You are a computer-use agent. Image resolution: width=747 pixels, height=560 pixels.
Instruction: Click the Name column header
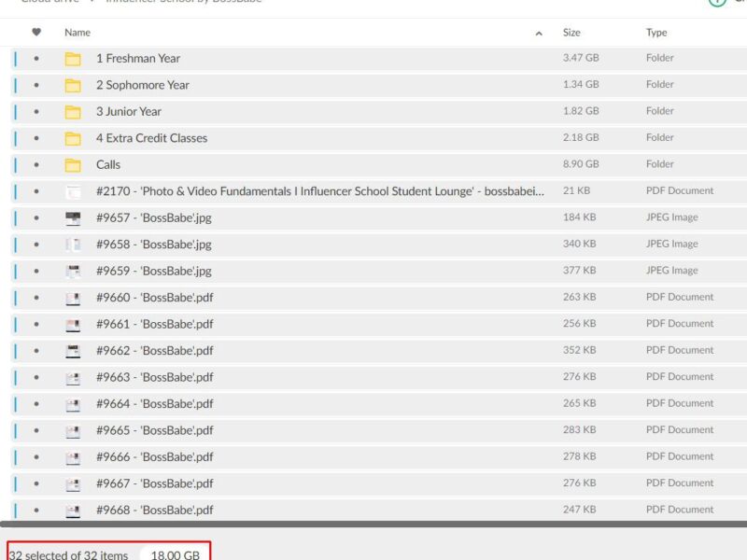coord(78,33)
